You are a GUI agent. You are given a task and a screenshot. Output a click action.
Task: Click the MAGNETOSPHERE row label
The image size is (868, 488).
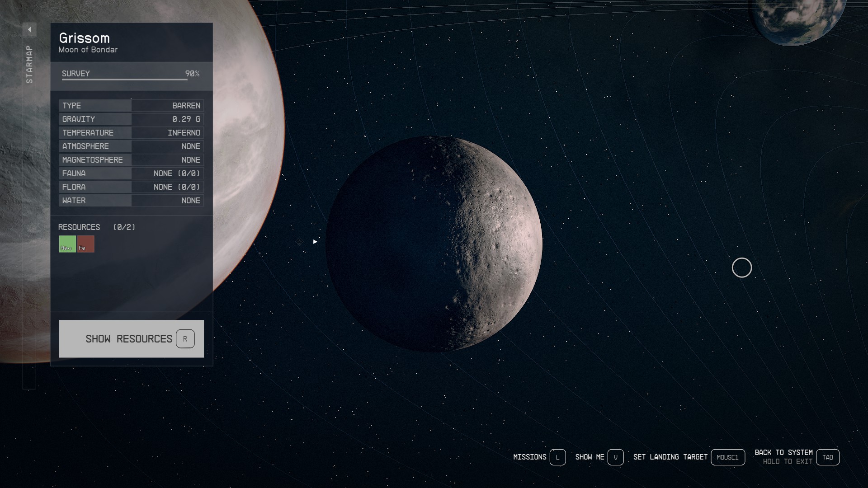[92, 160]
